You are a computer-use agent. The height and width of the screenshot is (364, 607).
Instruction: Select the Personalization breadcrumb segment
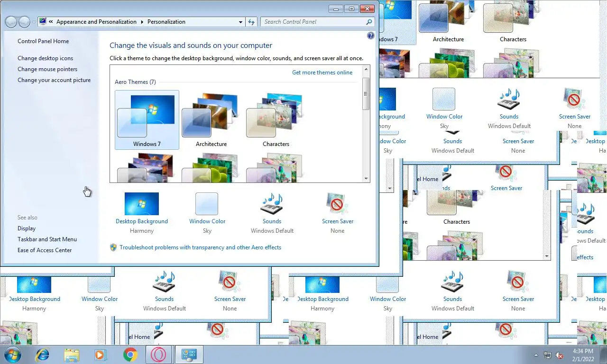tap(166, 22)
